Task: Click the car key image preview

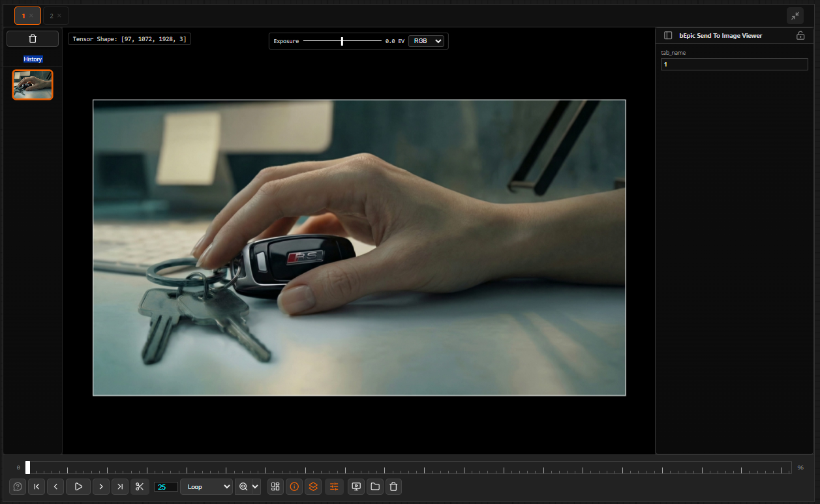Action: coord(359,248)
